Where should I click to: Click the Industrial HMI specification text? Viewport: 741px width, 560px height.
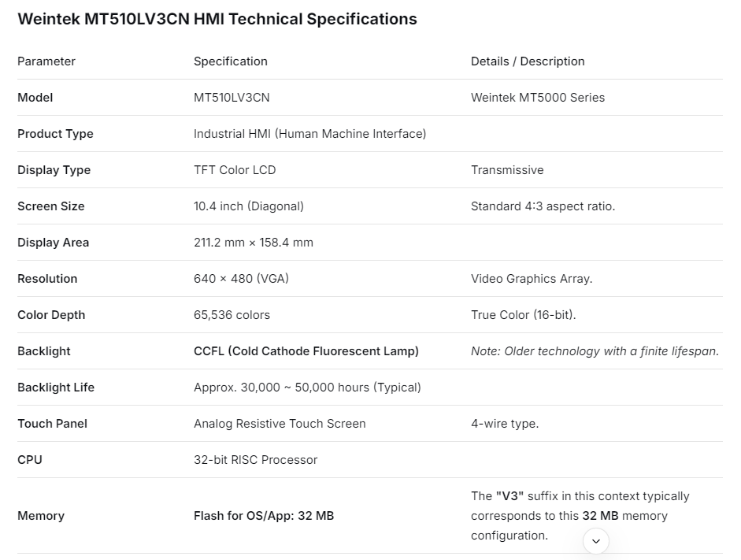[x=309, y=134]
